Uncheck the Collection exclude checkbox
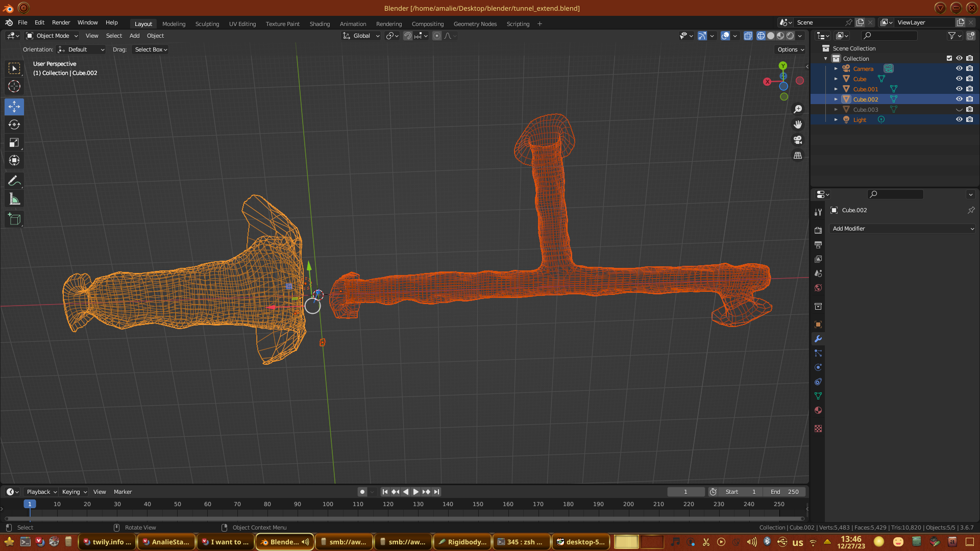 click(x=949, y=58)
